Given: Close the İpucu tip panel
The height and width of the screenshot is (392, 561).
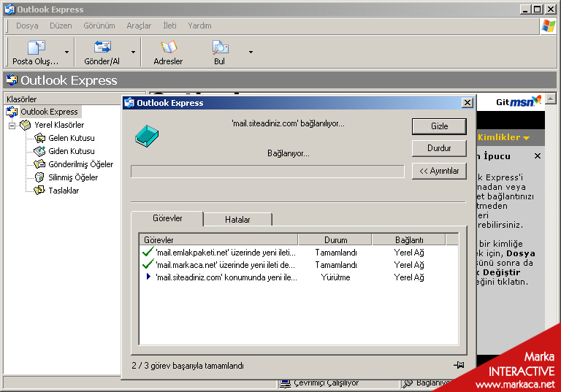Looking at the screenshot, I should 538,156.
